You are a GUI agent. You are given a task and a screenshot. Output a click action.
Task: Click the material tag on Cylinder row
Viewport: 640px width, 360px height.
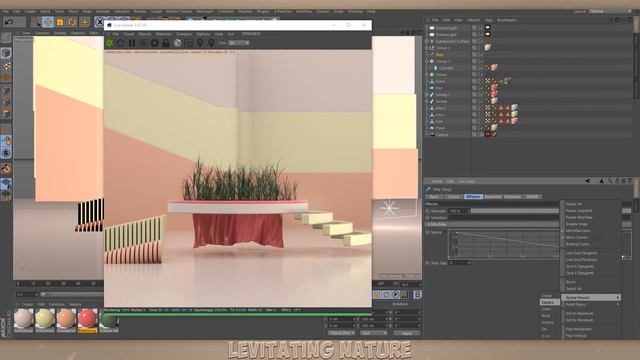[494, 67]
